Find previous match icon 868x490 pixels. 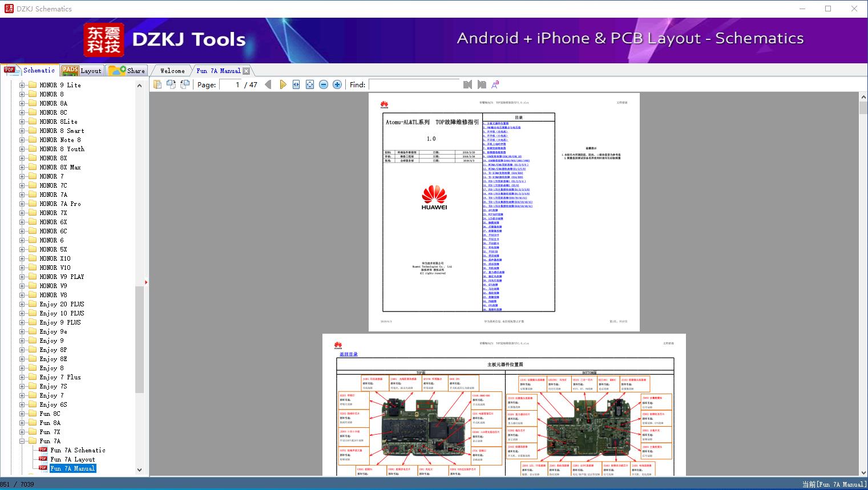[467, 84]
